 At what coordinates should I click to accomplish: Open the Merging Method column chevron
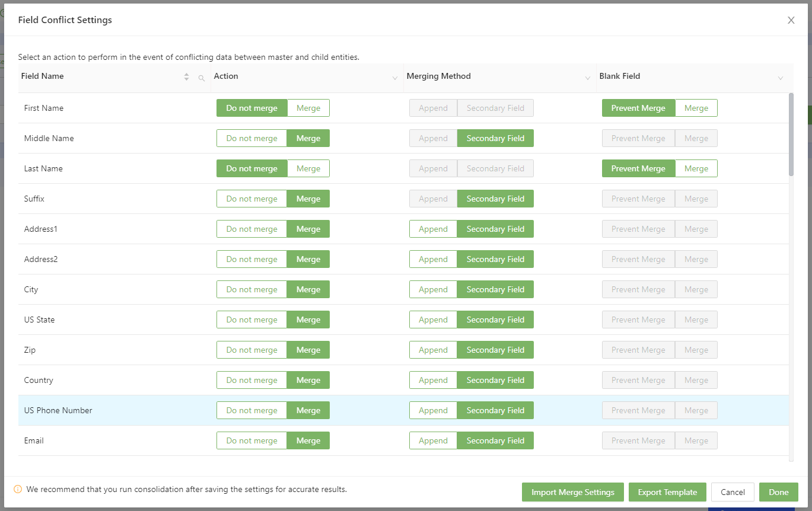pos(588,78)
